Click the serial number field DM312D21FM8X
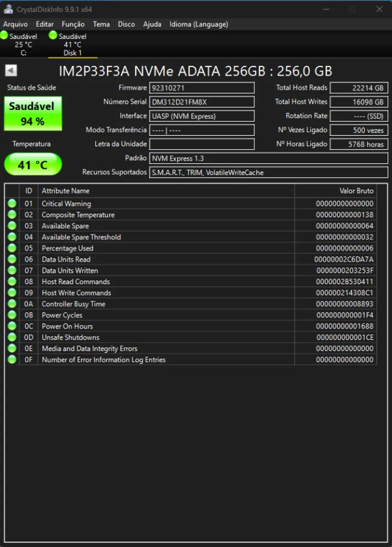This screenshot has width=392, height=547. pos(202,102)
